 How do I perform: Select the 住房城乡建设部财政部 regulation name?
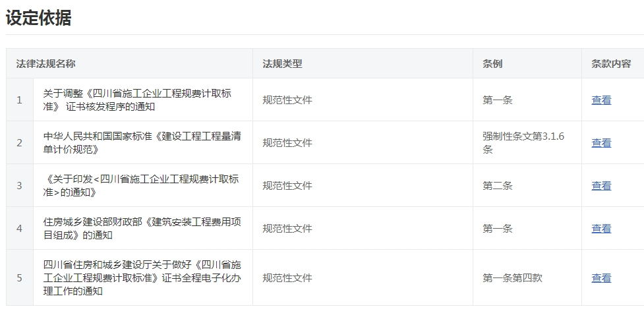point(142,229)
